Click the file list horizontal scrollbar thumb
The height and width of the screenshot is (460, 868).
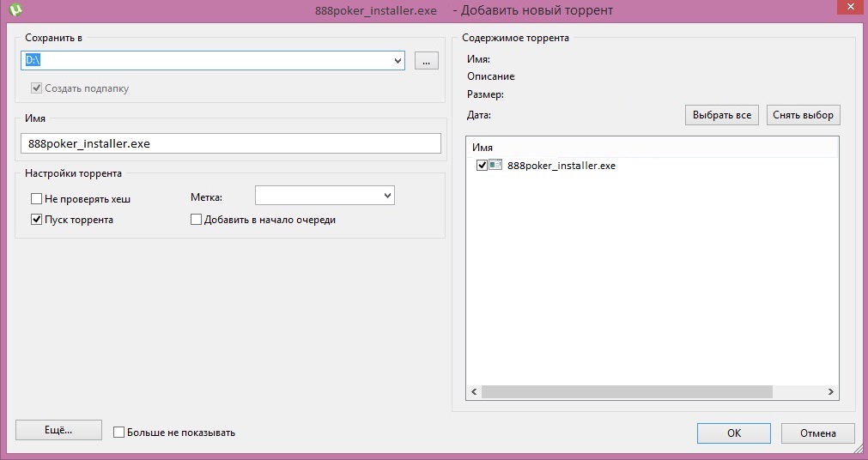point(627,391)
